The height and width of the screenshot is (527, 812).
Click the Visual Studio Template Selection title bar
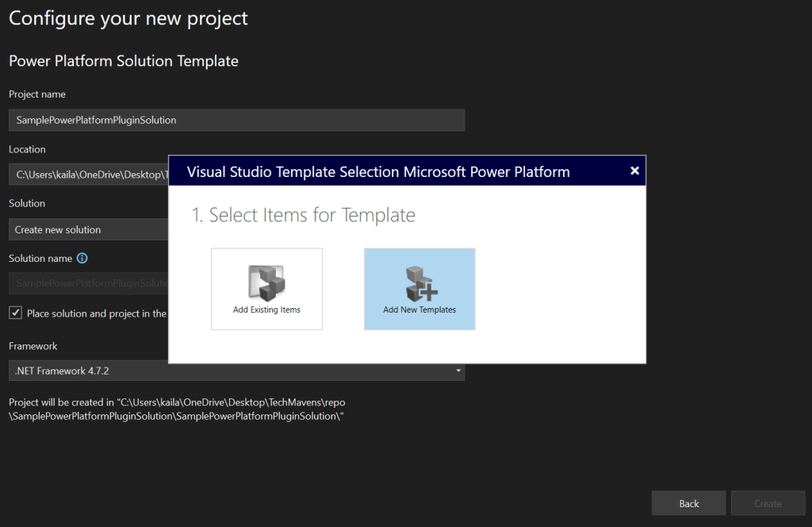tap(377, 171)
